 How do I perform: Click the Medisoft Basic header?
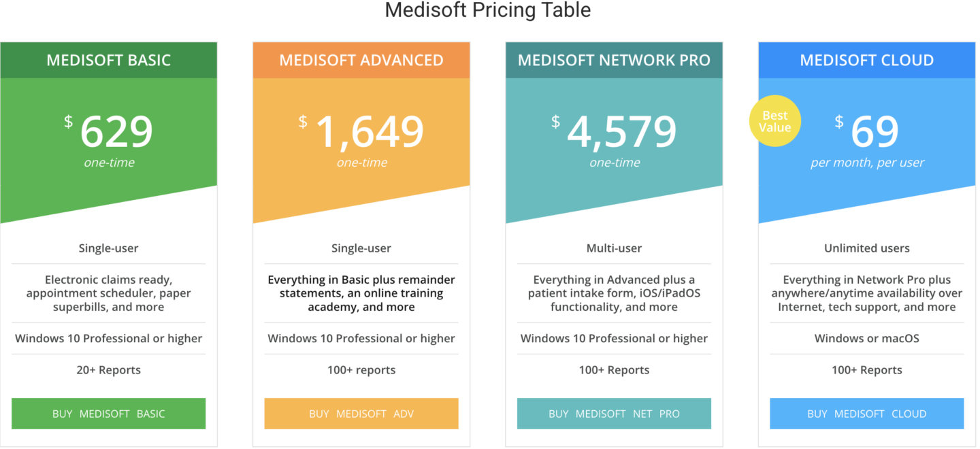tap(108, 60)
